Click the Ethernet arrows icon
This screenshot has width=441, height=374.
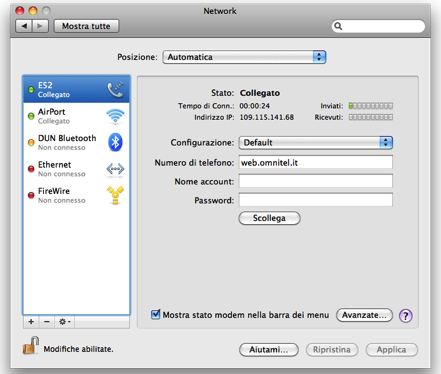coord(115,169)
